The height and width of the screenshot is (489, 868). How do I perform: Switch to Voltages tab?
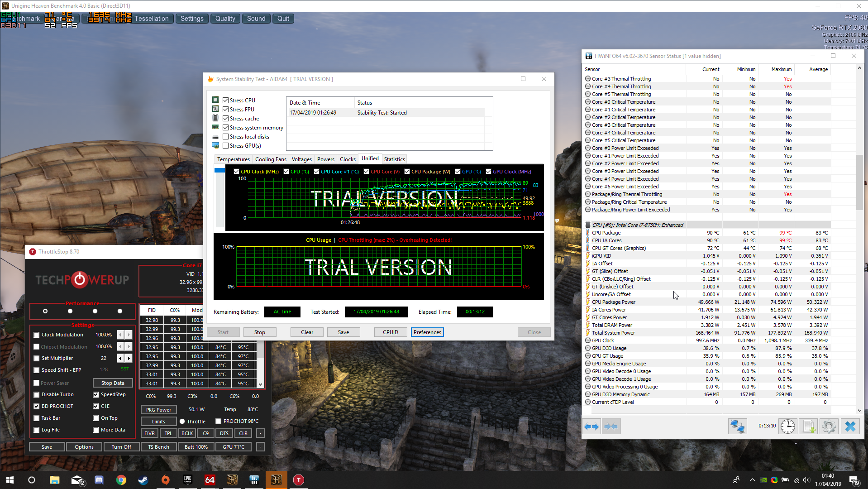coord(302,159)
